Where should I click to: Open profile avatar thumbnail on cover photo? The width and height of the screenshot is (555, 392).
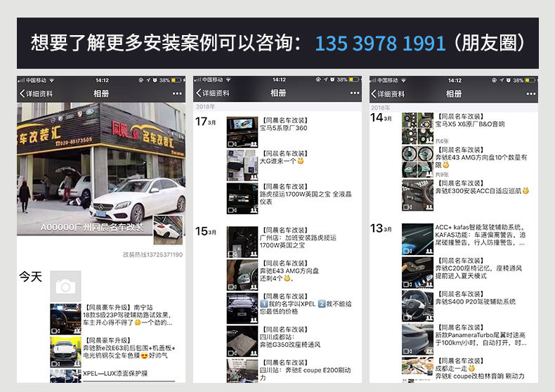click(168, 230)
